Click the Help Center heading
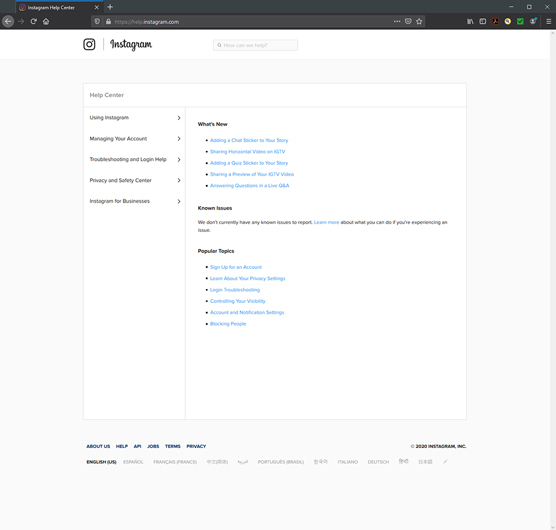The width and height of the screenshot is (556, 530). pyautogui.click(x=107, y=95)
